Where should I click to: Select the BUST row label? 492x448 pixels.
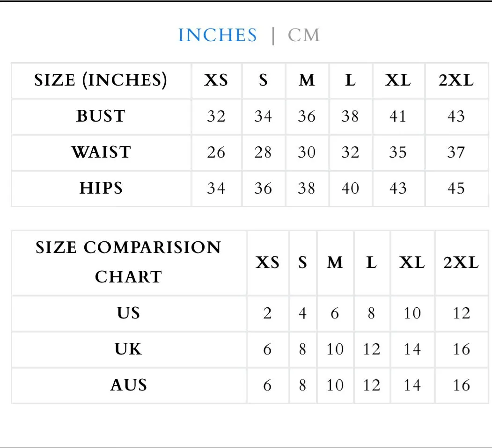101,116
